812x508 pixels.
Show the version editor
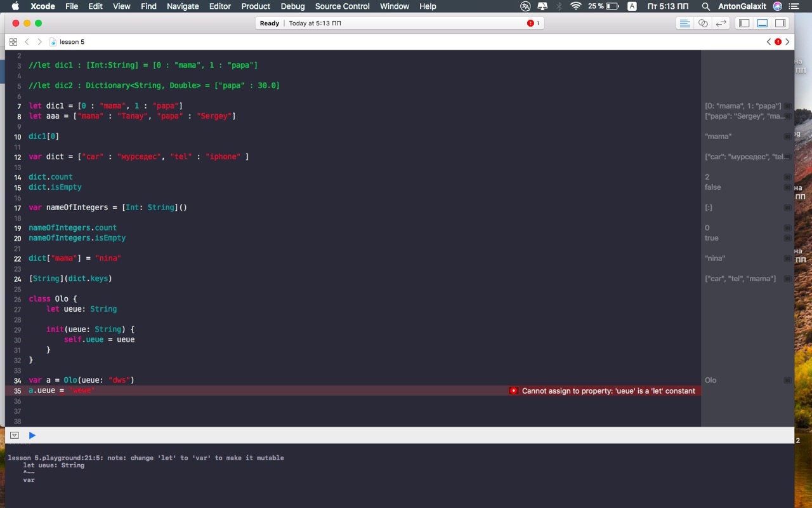click(x=721, y=23)
